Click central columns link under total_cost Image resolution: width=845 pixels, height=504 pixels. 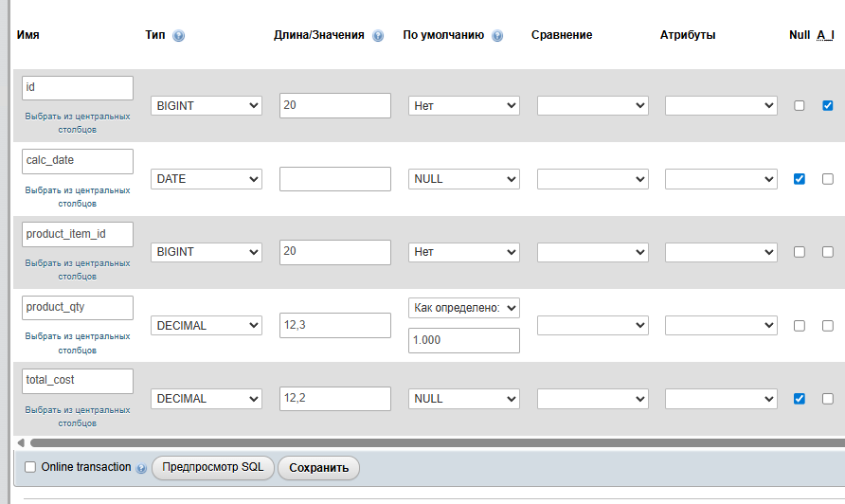click(78, 416)
